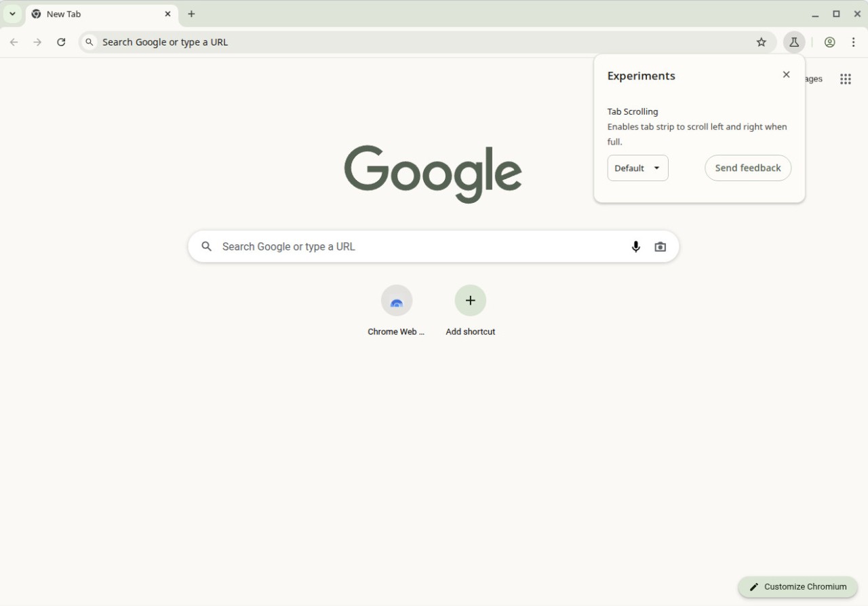The image size is (868, 606).
Task: Bookmark this page with the star icon
Action: pos(761,41)
